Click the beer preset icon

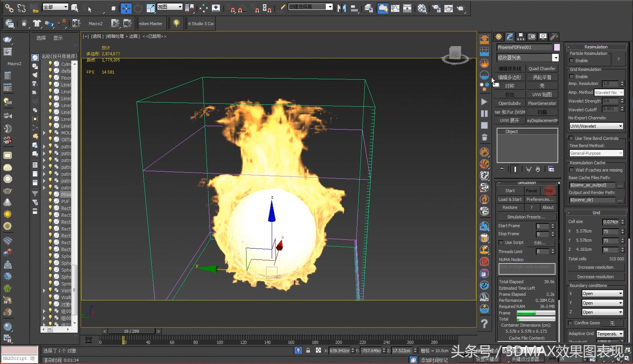pyautogui.click(x=484, y=238)
